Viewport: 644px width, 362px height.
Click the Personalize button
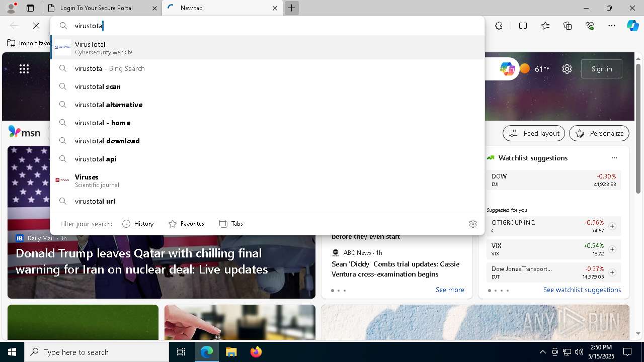pyautogui.click(x=599, y=133)
